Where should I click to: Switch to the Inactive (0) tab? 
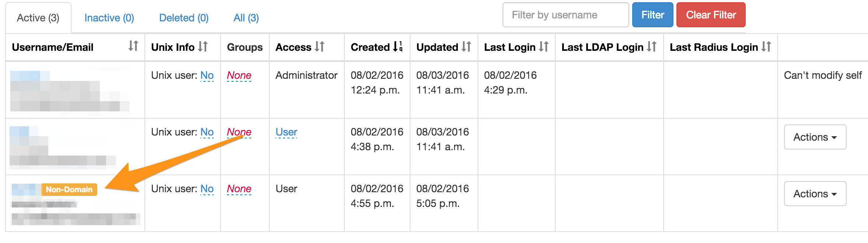pyautogui.click(x=109, y=18)
